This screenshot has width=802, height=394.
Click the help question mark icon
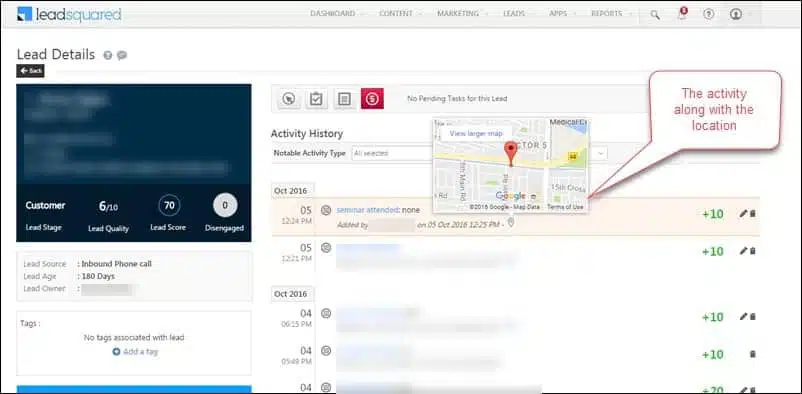coord(708,14)
